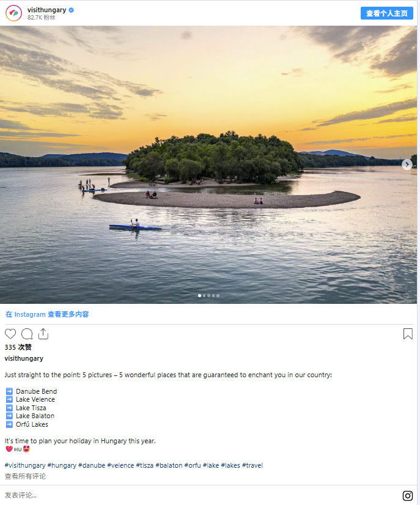
Task: Click the share arrow icon
Action: (43, 334)
